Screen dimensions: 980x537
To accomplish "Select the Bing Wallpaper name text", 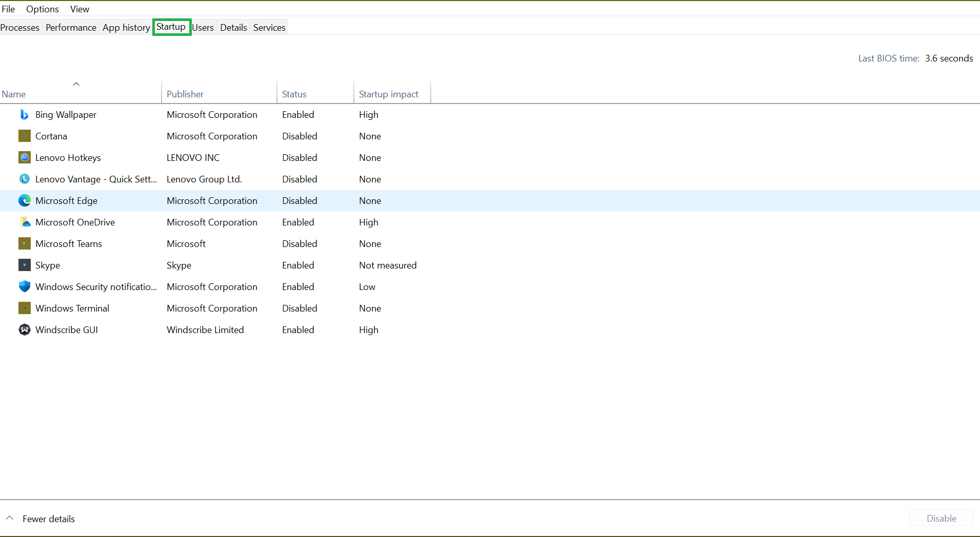I will (66, 115).
